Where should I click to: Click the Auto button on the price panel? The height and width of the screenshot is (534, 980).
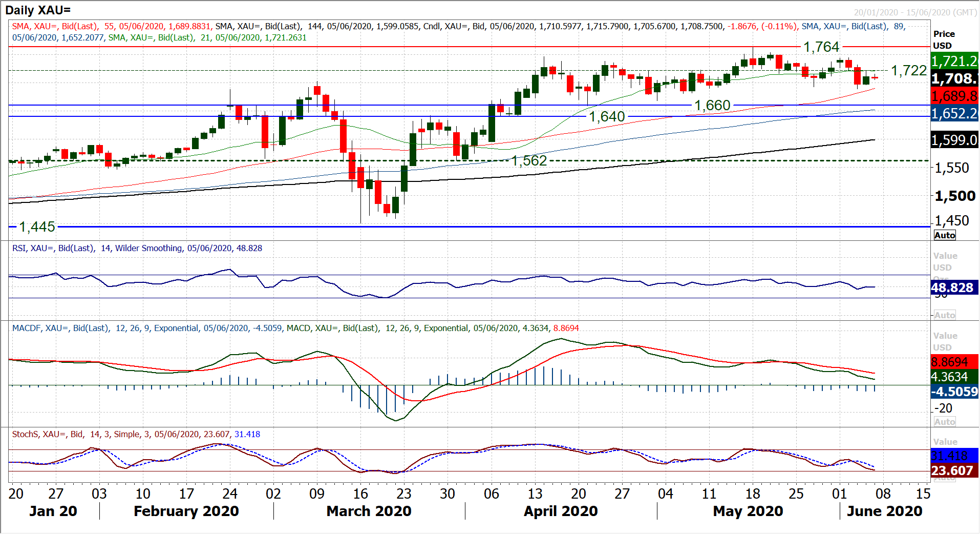(945, 235)
